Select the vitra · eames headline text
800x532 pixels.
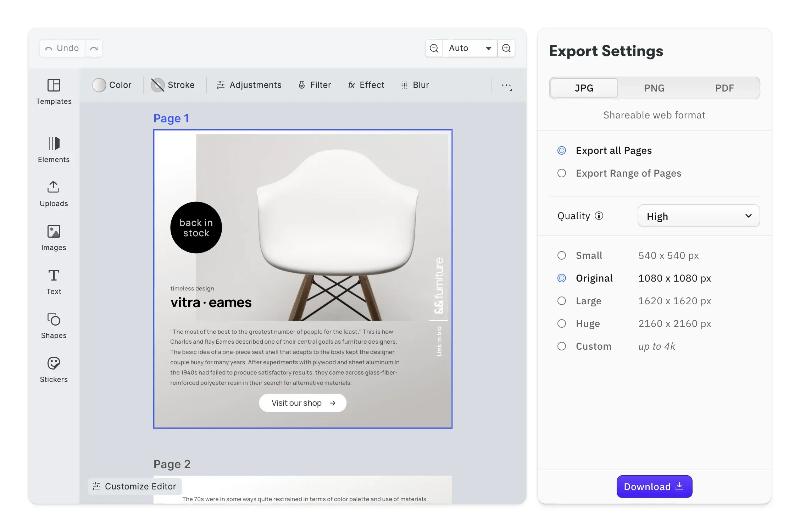[x=211, y=303]
